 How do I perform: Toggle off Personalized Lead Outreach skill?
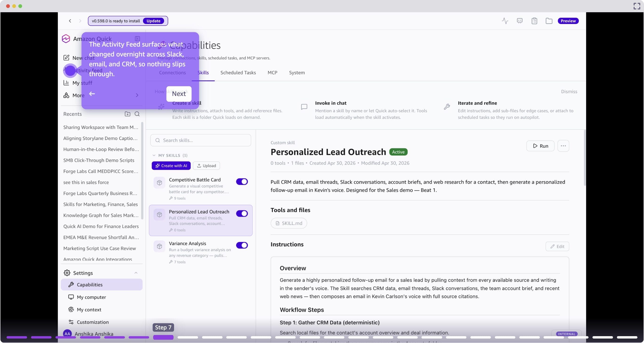[x=242, y=214]
